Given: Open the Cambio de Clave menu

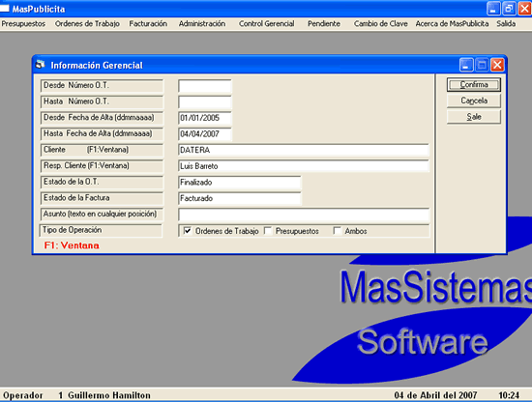Looking at the screenshot, I should (381, 24).
